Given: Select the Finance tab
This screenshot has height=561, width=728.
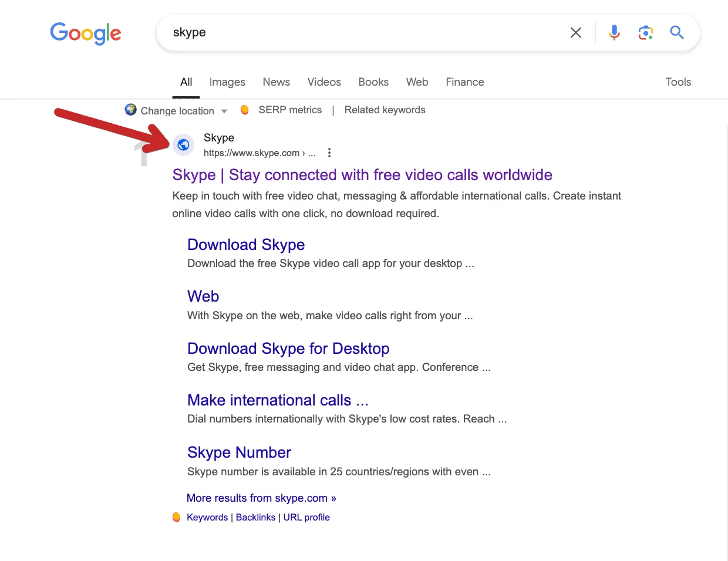Looking at the screenshot, I should point(464,82).
